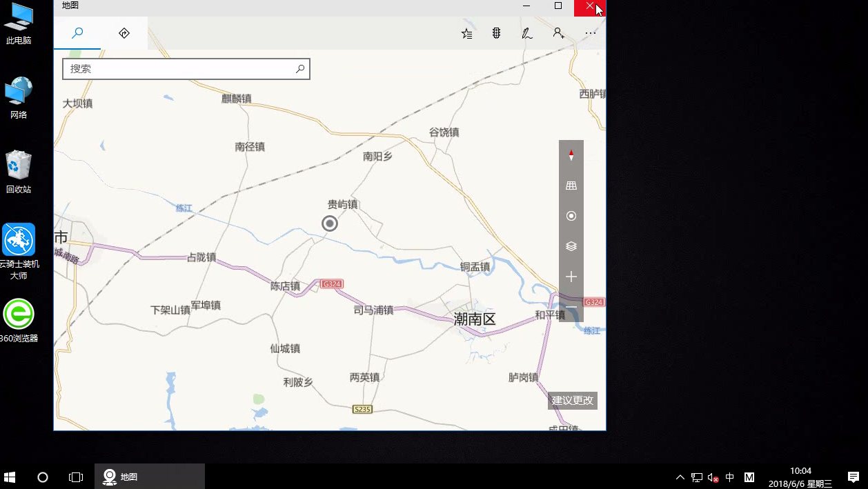Open the directions tab icon
The width and height of the screenshot is (868, 489).
point(124,32)
